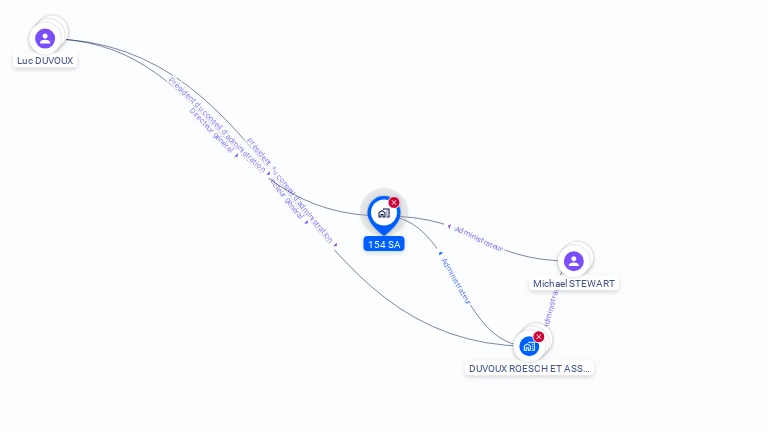
Task: Click vertical Administrateur label below Michael STEWART
Action: pos(551,307)
